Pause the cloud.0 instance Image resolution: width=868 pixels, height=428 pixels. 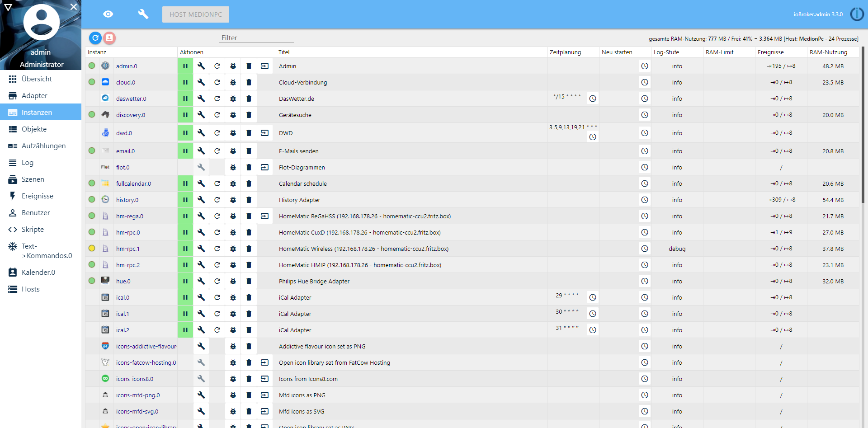click(x=185, y=82)
